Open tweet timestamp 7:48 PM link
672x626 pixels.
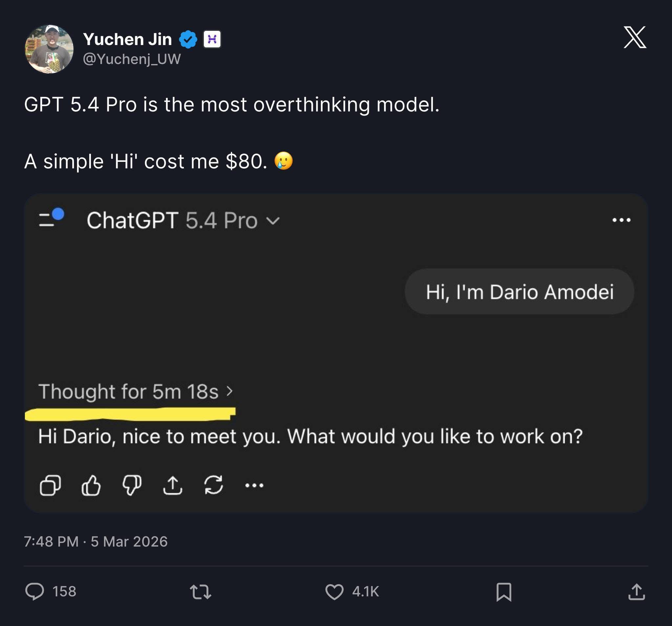pos(51,541)
